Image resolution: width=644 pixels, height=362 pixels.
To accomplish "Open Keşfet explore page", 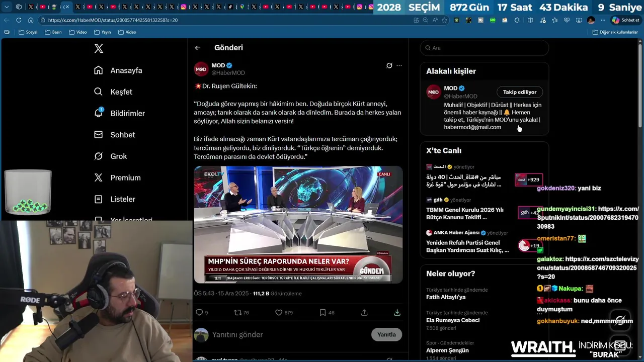I will point(113,92).
